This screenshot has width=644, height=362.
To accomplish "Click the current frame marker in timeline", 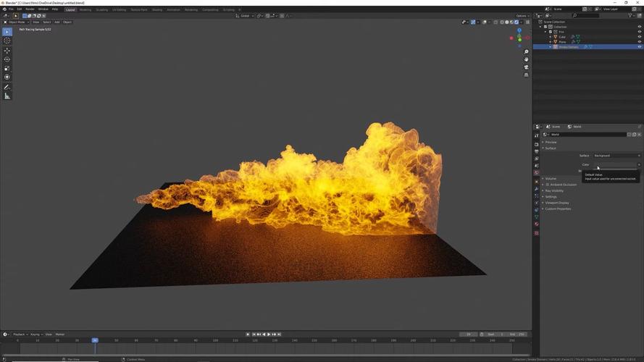I will coord(95,340).
